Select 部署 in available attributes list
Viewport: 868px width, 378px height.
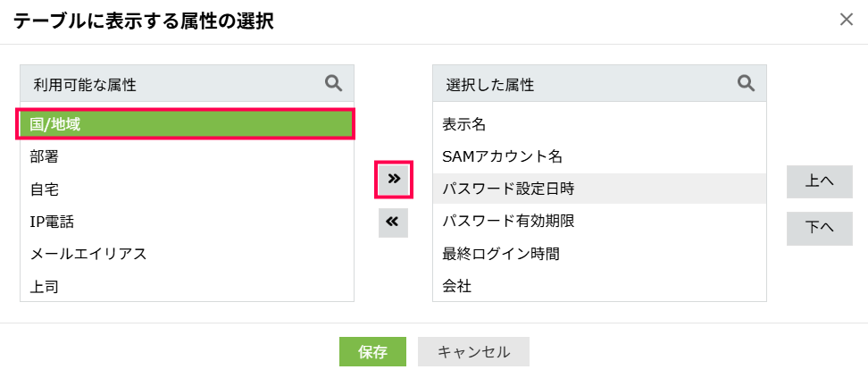[x=187, y=156]
